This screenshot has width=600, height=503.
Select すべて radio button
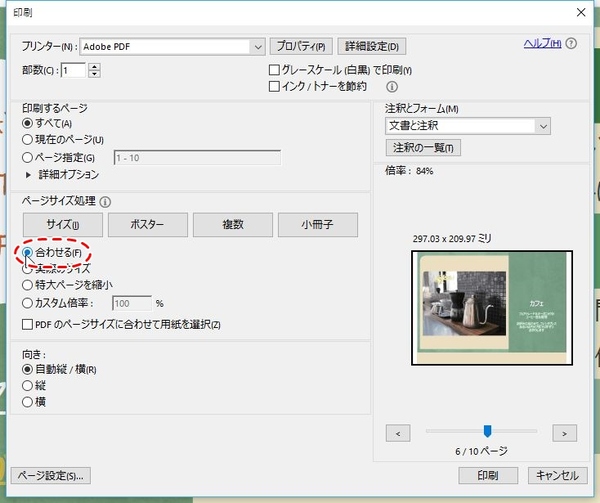point(27,124)
